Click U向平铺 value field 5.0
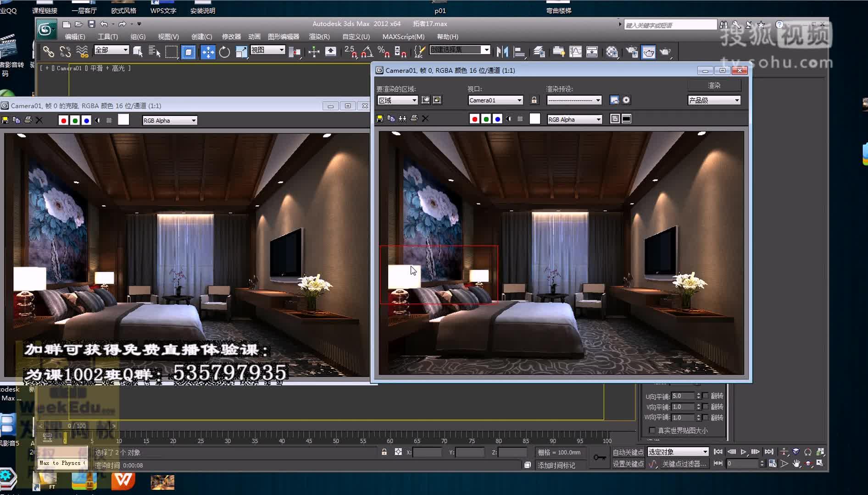The width and height of the screenshot is (868, 495). [683, 396]
